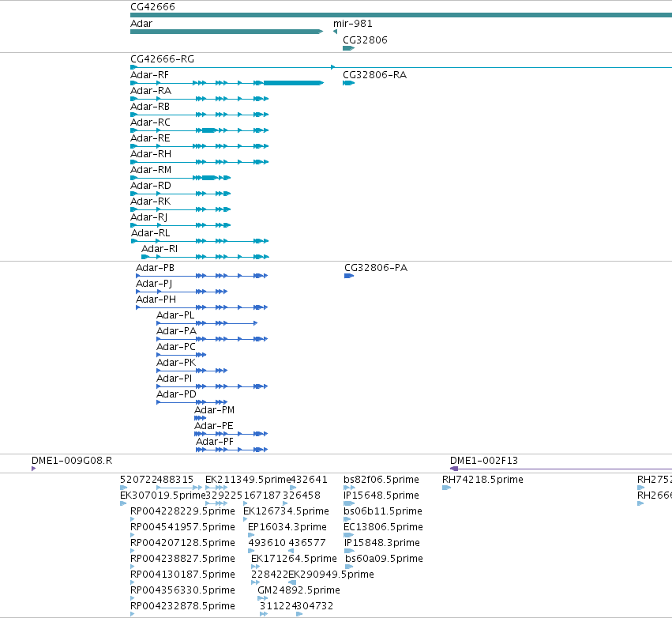Click the Adar-RF transcript label

(x=149, y=75)
